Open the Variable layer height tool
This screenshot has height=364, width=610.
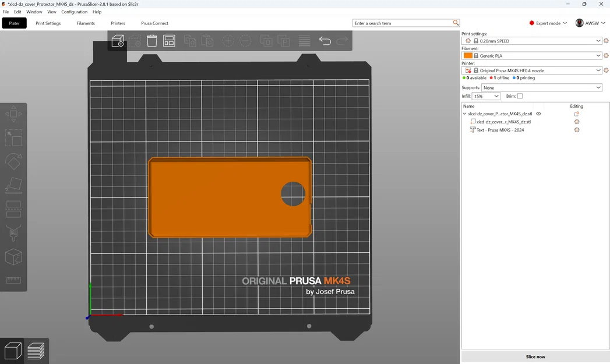(304, 41)
